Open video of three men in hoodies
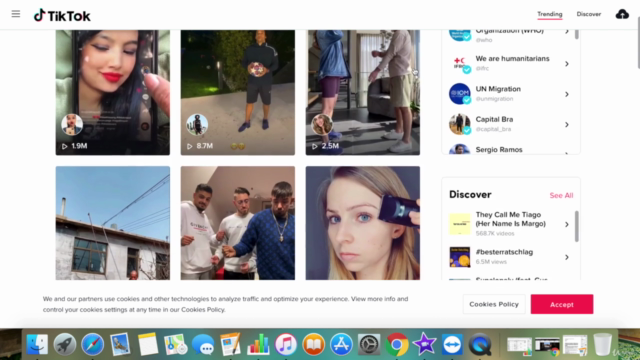 point(238,223)
